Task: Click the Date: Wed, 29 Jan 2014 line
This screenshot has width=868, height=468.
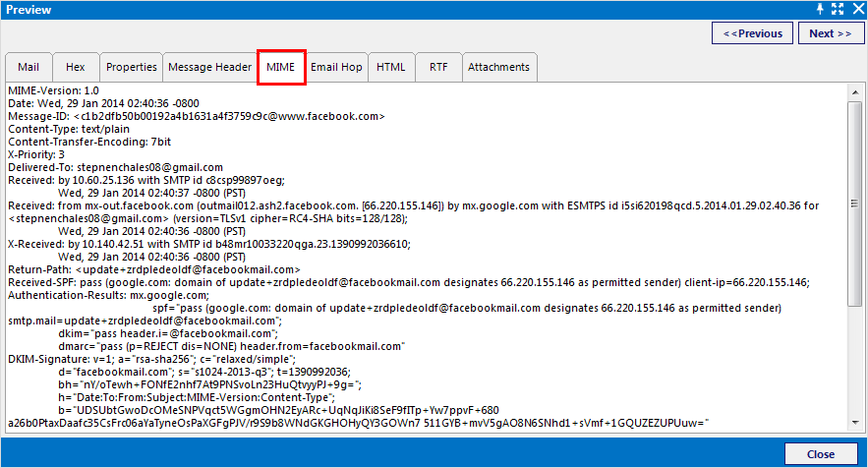Action: [x=103, y=103]
